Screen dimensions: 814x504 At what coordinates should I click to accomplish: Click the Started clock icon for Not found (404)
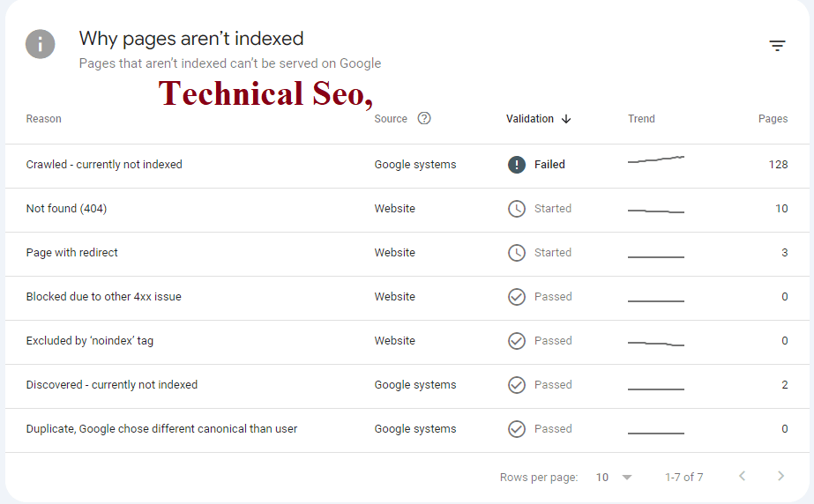pos(517,209)
